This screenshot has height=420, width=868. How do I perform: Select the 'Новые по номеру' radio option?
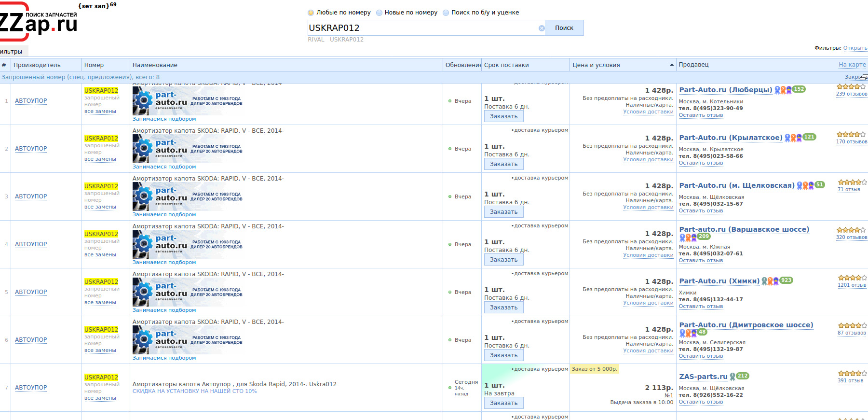tap(379, 13)
